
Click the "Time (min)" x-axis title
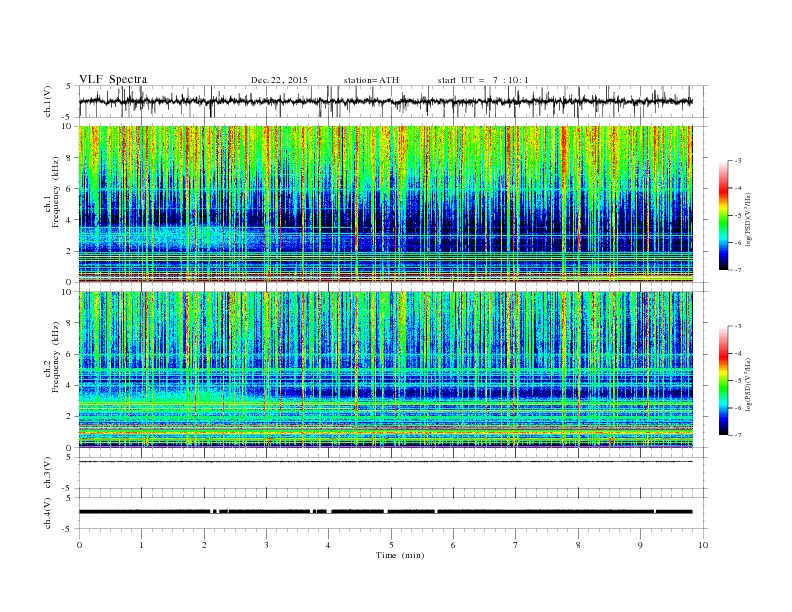coord(400,555)
